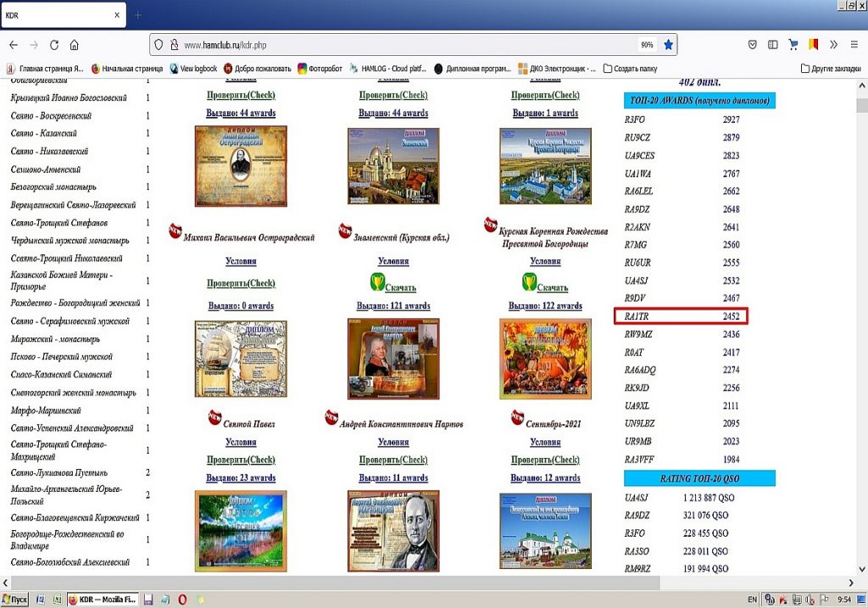868x608 pixels.
Task: Open a new tab with the plus button
Action: pyautogui.click(x=138, y=15)
